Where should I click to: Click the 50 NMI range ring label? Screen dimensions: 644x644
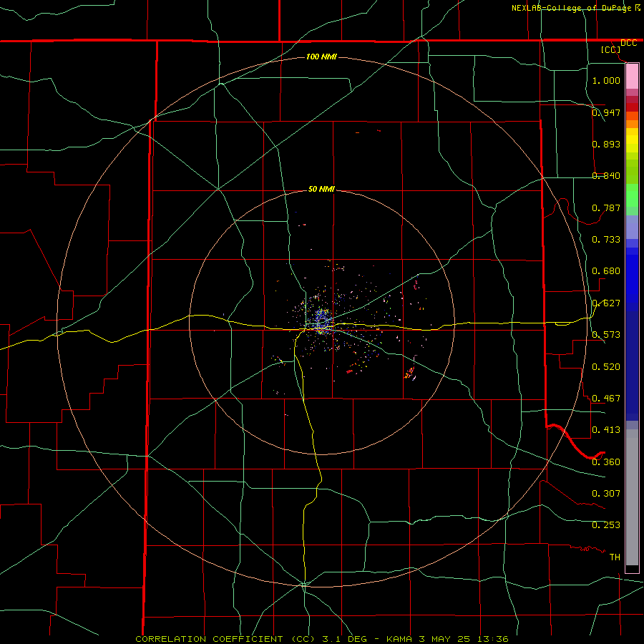tap(321, 189)
